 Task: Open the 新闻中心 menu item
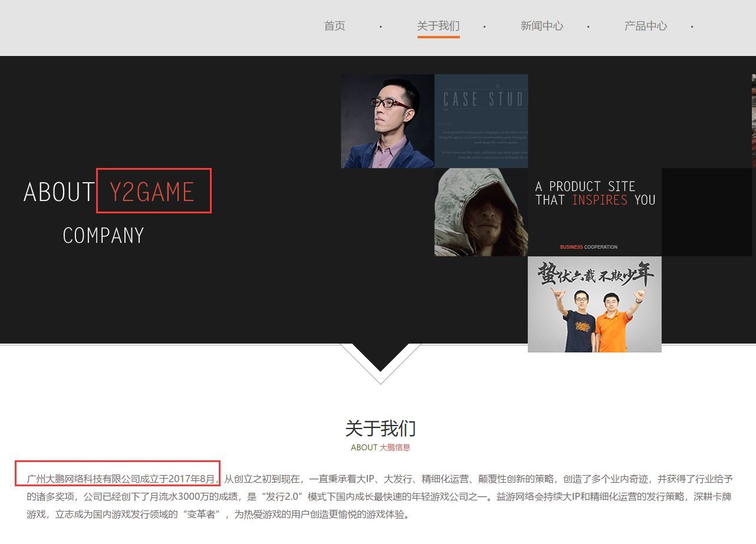coord(541,26)
